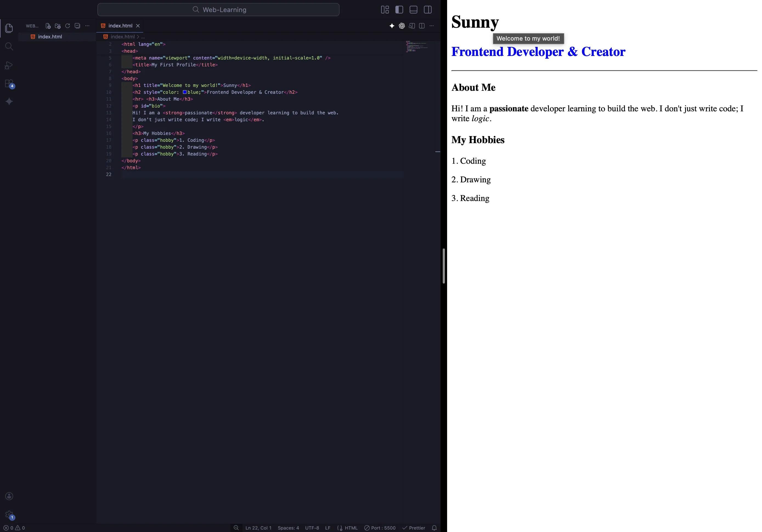The width and height of the screenshot is (762, 532).
Task: Select the index.html editor tab
Action: click(120, 26)
